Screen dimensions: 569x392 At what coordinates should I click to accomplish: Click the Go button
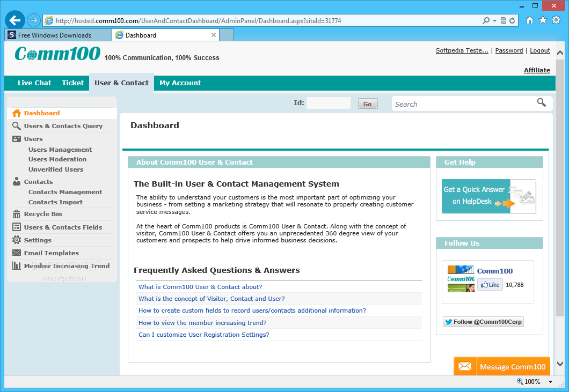[368, 103]
